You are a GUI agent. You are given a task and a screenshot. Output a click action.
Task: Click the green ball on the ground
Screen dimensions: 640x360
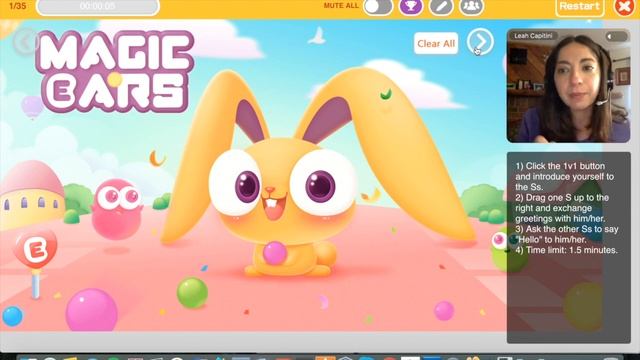(192, 292)
